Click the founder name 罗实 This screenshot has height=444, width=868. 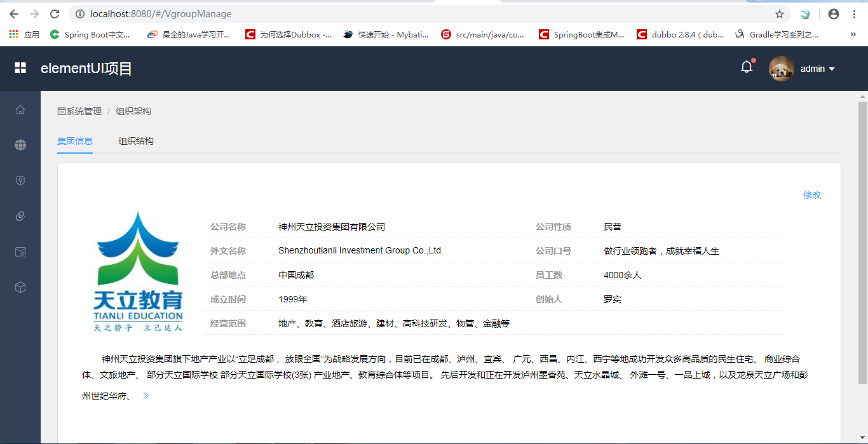pyautogui.click(x=613, y=299)
